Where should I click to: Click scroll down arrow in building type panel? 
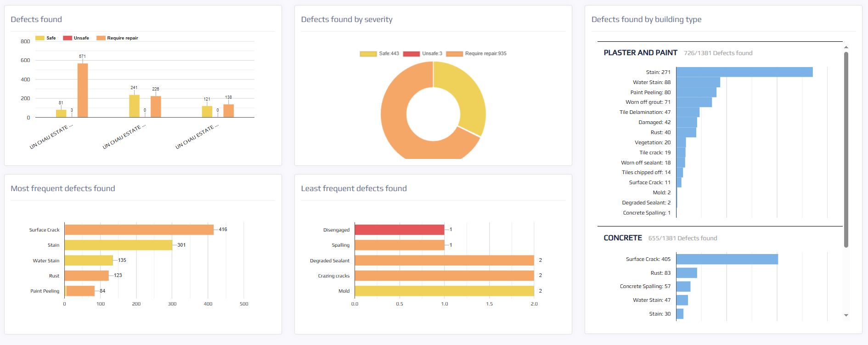click(x=846, y=315)
